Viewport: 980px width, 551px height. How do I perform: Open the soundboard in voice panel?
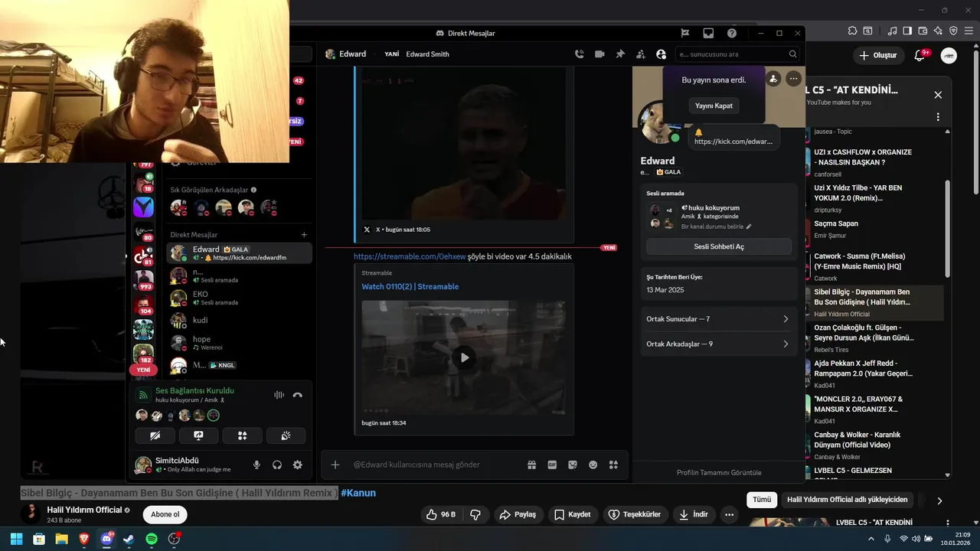(286, 435)
